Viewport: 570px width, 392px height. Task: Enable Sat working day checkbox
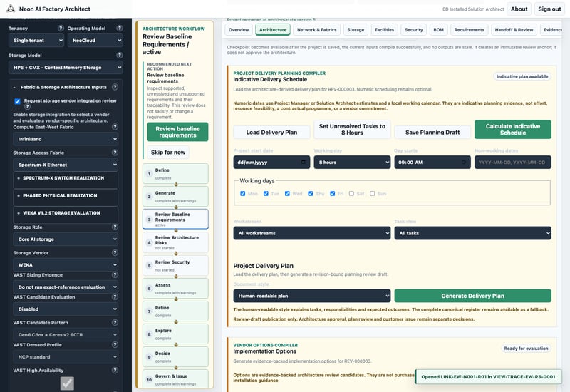[351, 193]
